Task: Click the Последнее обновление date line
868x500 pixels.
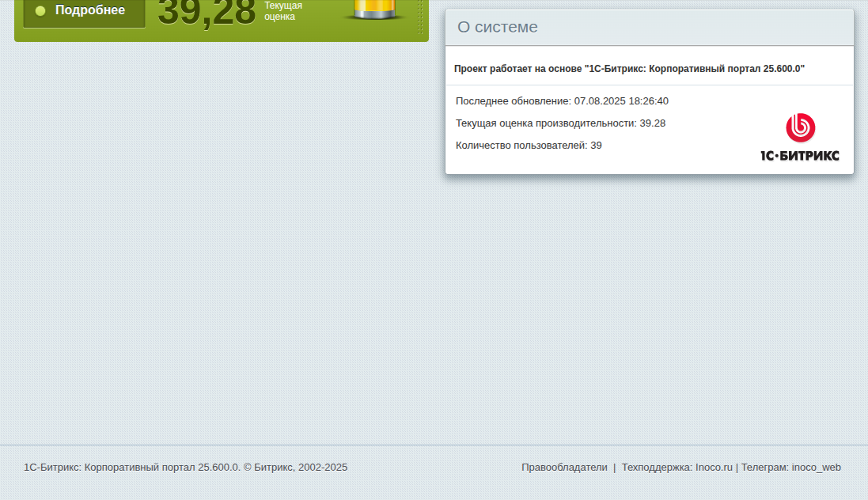Action: pyautogui.click(x=562, y=101)
